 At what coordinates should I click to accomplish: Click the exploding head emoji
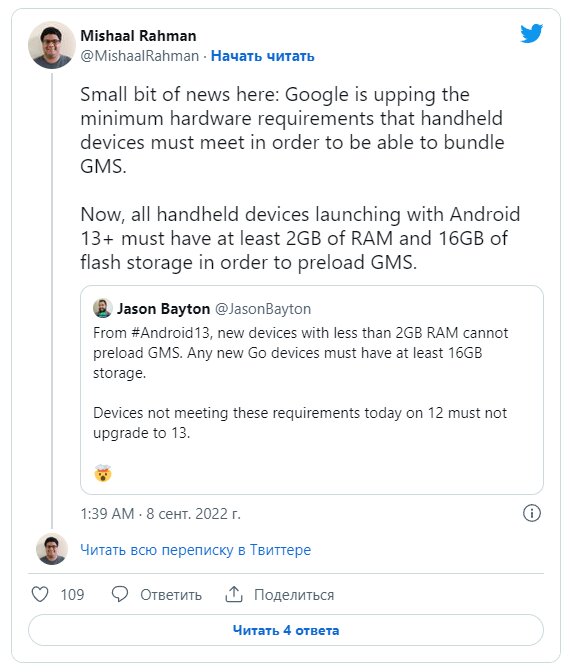[103, 473]
